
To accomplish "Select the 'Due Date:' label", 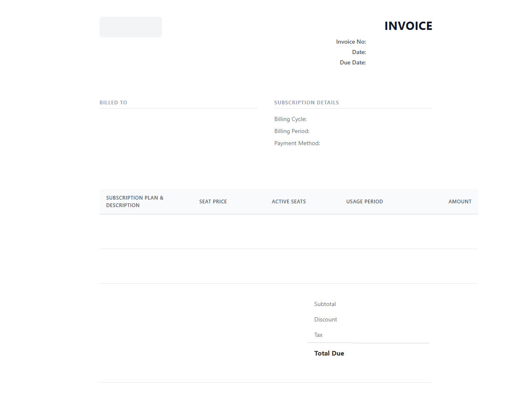I will click(353, 62).
